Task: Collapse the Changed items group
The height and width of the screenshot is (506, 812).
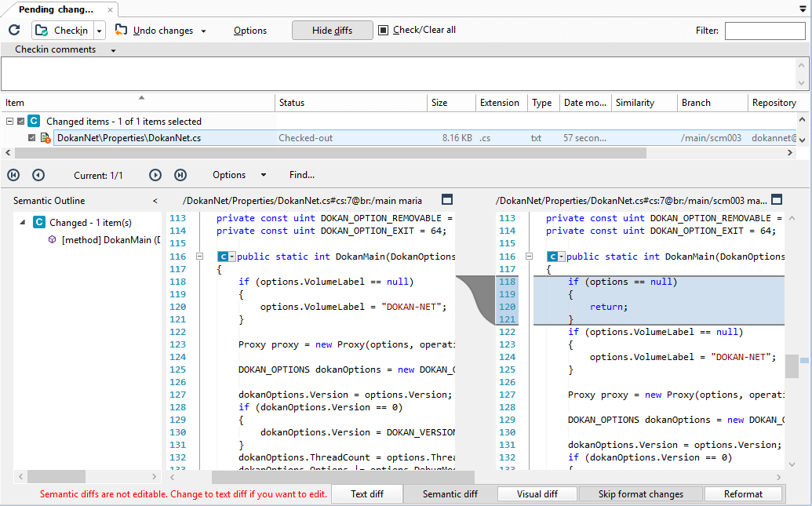Action: pos(9,121)
